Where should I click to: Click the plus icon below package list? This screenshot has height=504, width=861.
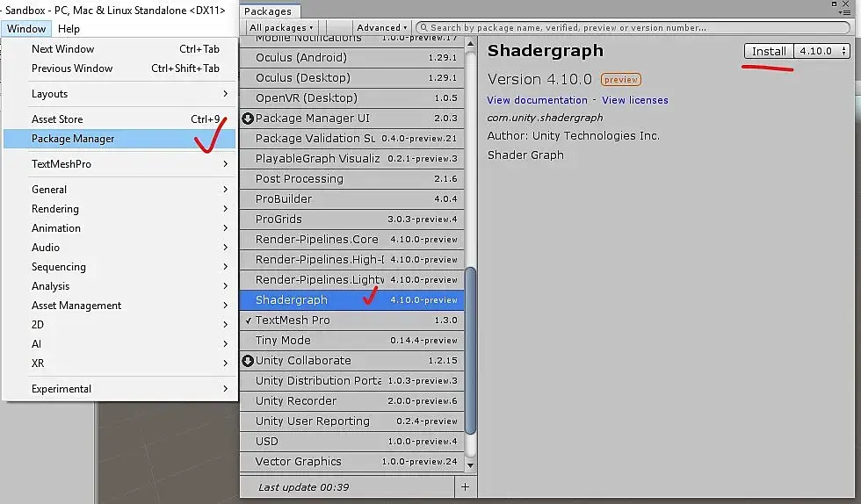pyautogui.click(x=465, y=487)
